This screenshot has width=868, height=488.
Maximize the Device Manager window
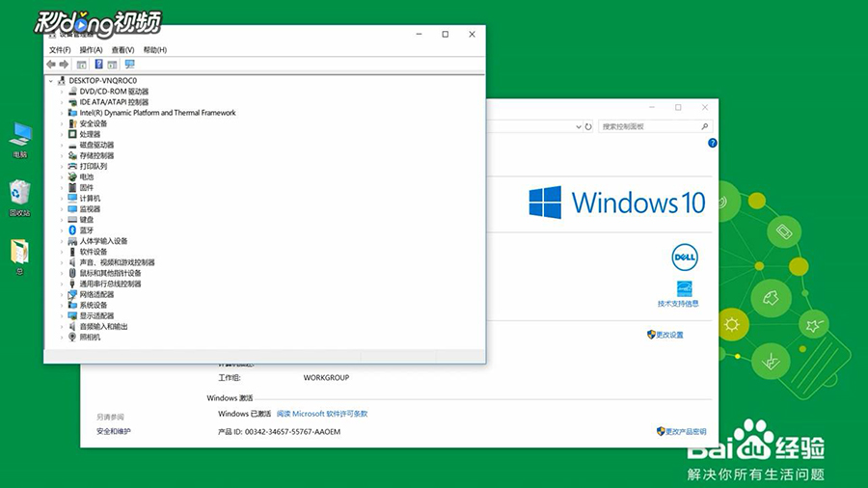(x=445, y=35)
